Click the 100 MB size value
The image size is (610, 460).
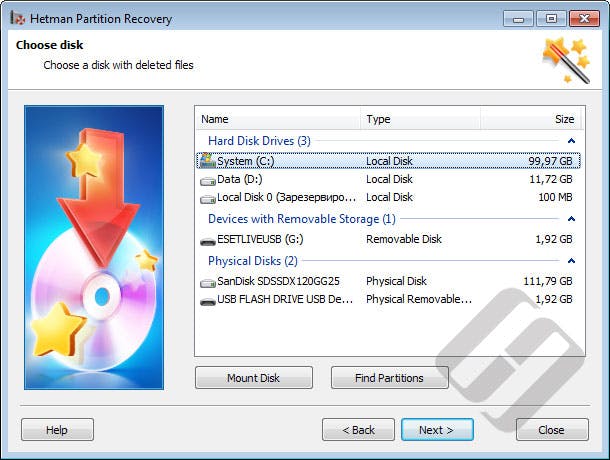[556, 197]
